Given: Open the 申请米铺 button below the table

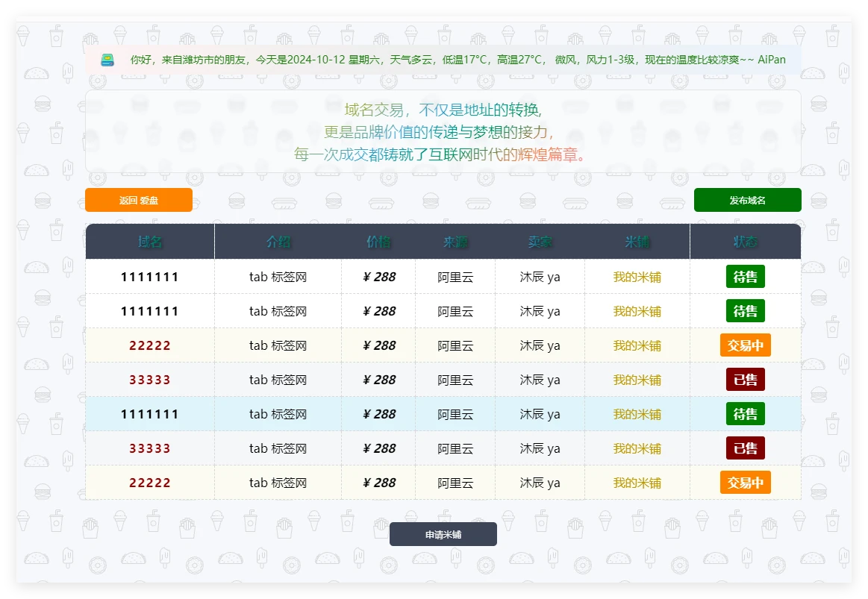Looking at the screenshot, I should pyautogui.click(x=443, y=534).
